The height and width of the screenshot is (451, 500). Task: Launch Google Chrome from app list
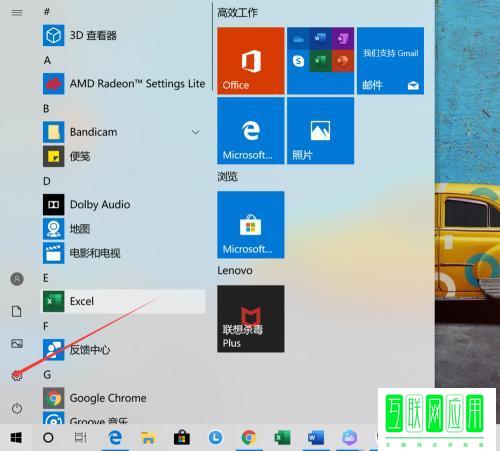(123, 398)
